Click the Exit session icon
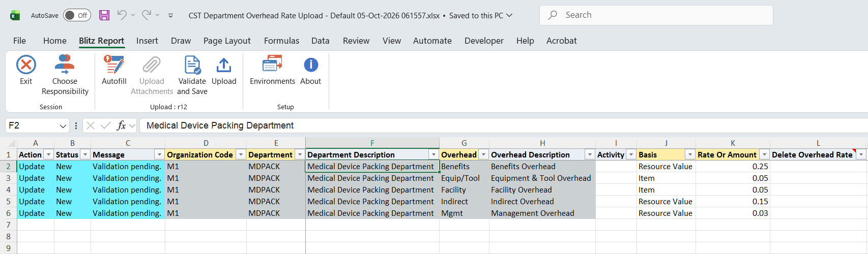868x254 pixels. (26, 65)
